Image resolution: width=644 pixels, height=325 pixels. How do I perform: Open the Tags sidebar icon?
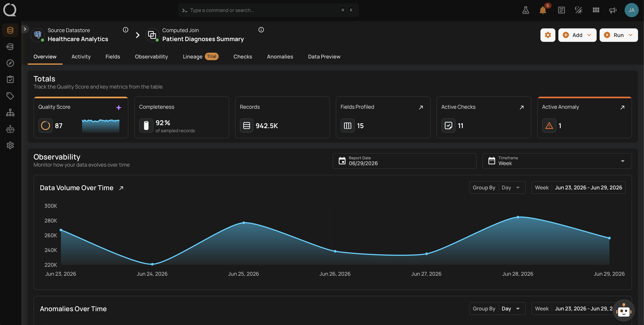pos(10,96)
